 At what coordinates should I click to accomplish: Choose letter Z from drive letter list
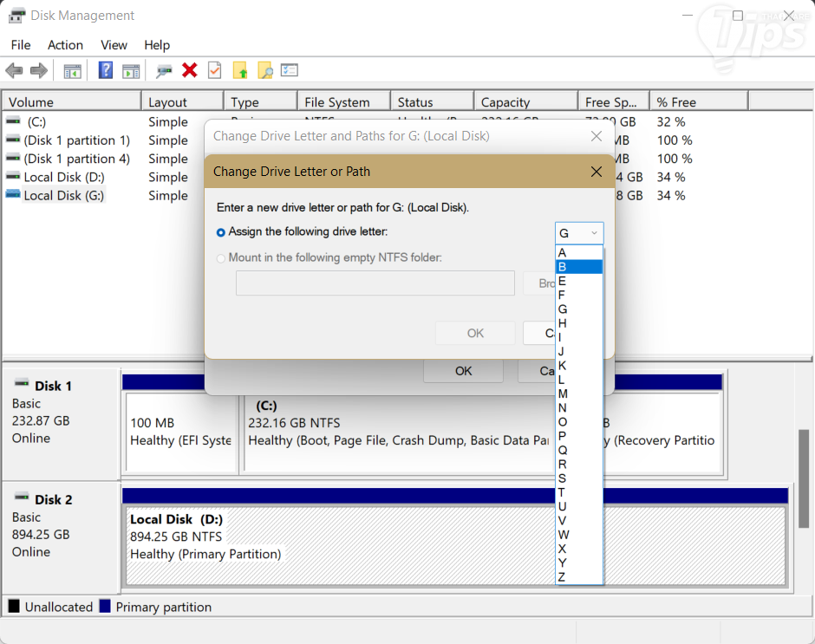[579, 577]
